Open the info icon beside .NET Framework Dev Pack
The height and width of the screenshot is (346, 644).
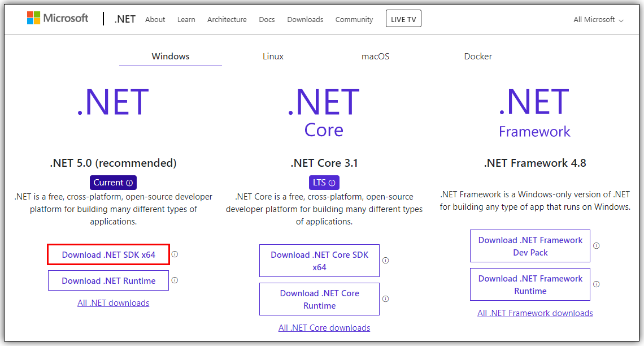coord(597,246)
